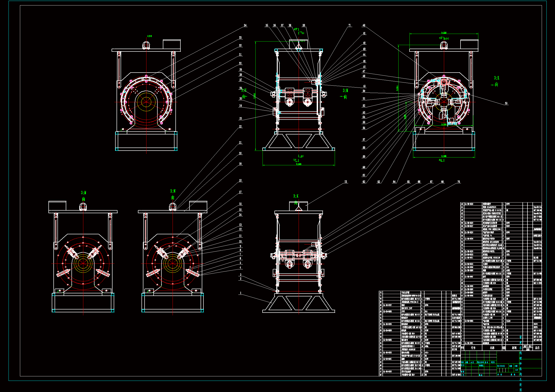Select part callout number 72
Image resolution: width=555 pixels, height=392 pixels.
pos(346,182)
